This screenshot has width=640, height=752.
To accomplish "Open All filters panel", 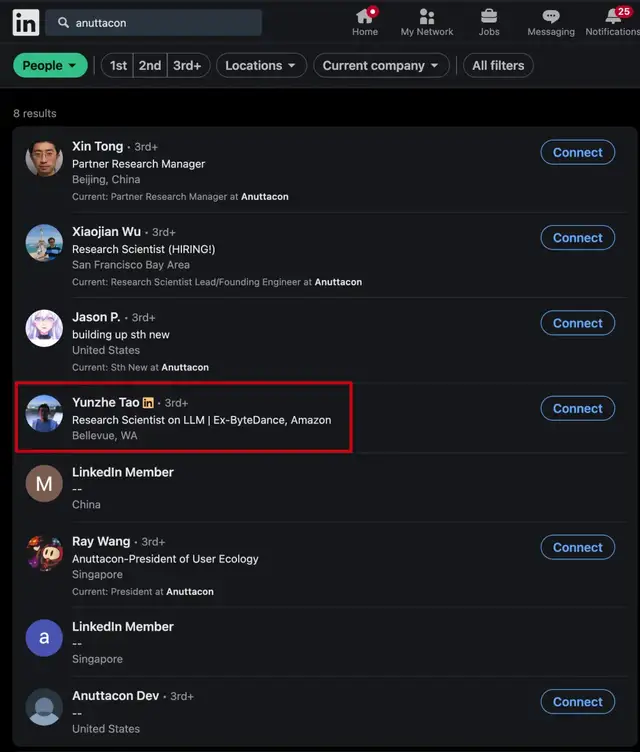I will [x=498, y=66].
